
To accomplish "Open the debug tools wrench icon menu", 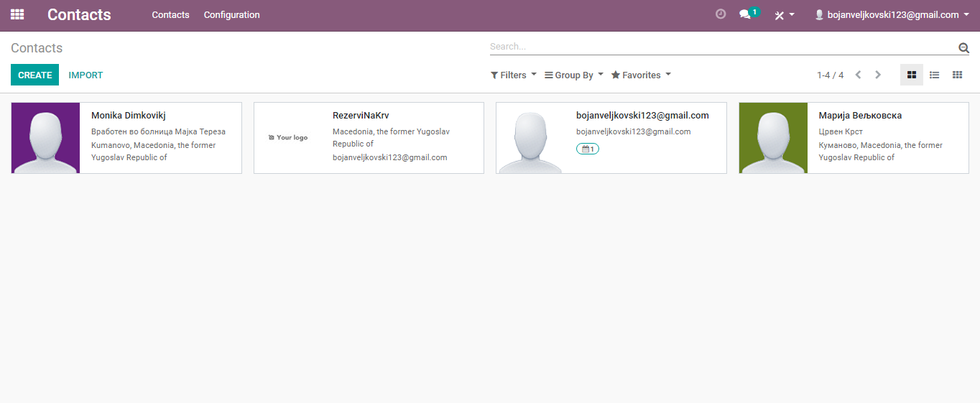I will [784, 15].
